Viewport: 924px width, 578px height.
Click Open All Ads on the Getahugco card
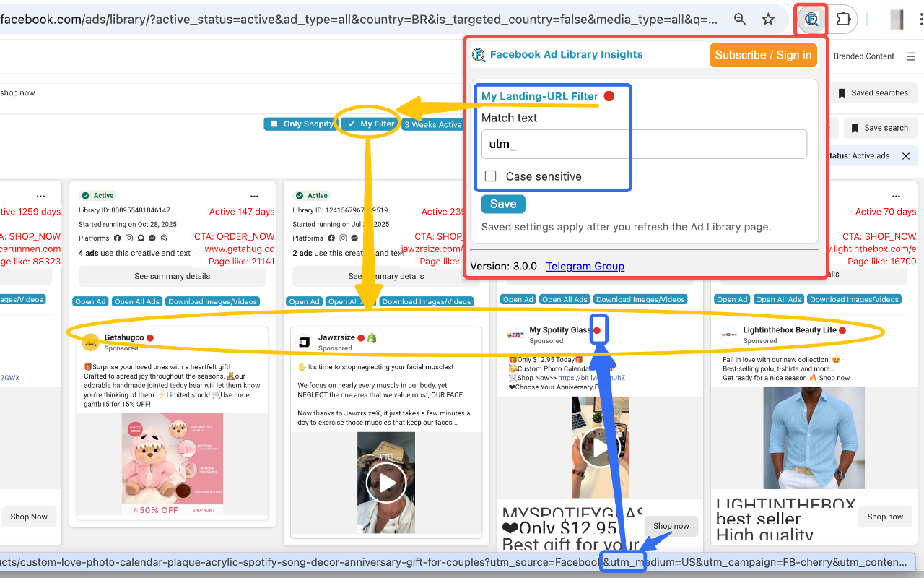pos(136,302)
